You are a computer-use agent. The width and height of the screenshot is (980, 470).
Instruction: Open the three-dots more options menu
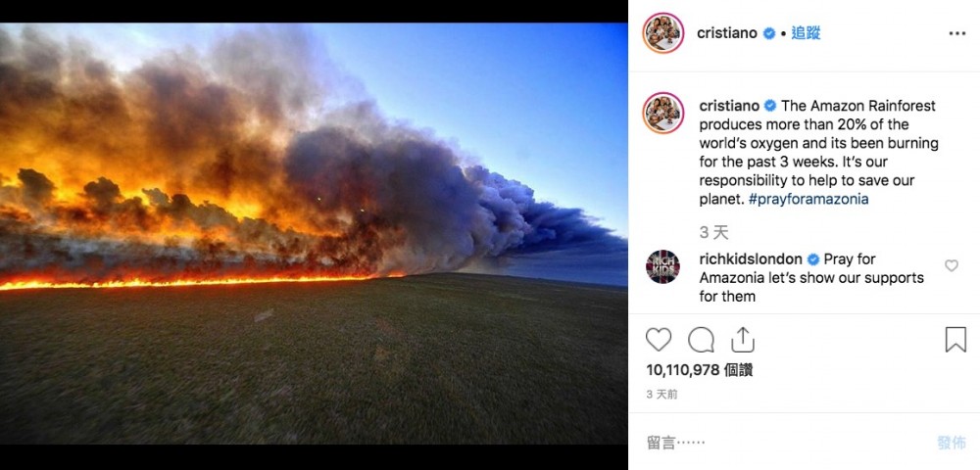956,33
